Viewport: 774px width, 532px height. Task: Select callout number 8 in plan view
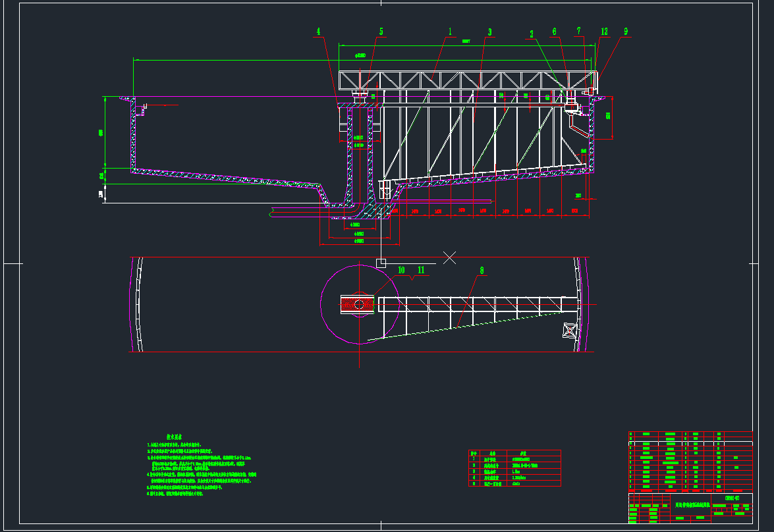(x=482, y=270)
